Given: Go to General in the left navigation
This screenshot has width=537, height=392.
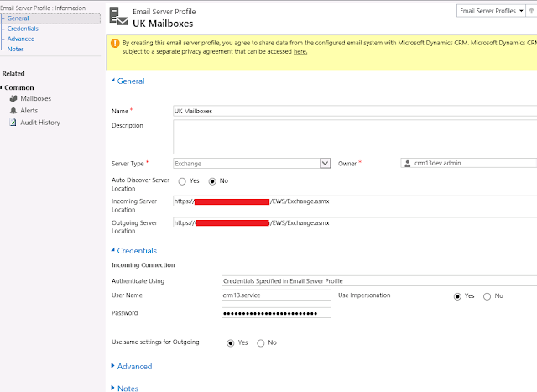Looking at the screenshot, I should tap(18, 18).
